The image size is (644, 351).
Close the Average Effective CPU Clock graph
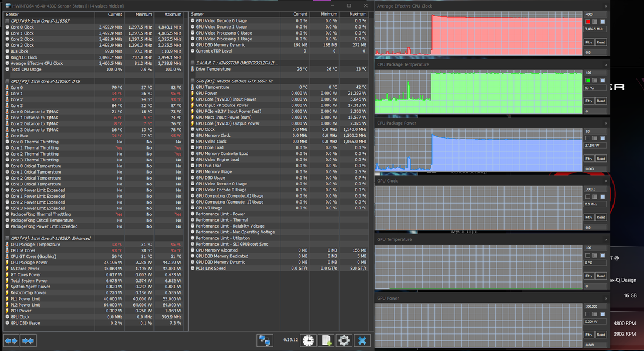click(605, 6)
